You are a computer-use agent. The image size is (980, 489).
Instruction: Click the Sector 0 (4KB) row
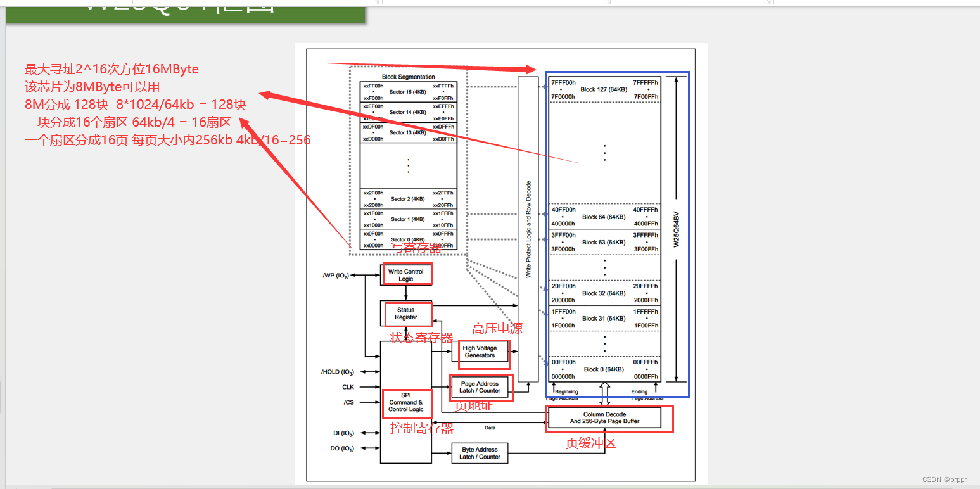(x=408, y=240)
